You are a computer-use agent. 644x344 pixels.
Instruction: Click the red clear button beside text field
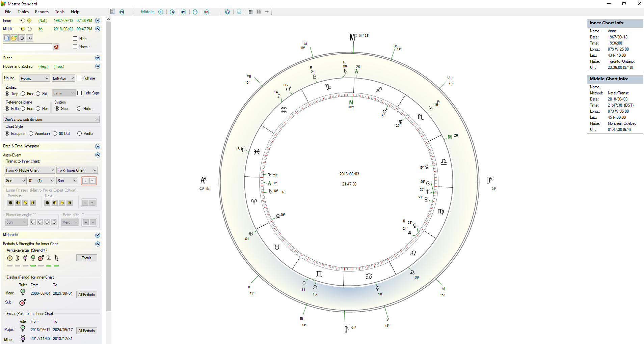pos(56,47)
